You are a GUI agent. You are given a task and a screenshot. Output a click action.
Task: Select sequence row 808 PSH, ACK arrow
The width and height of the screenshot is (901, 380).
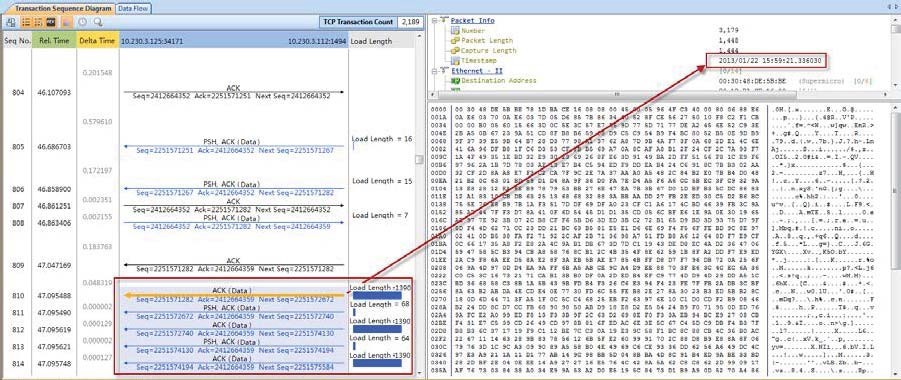click(x=233, y=222)
